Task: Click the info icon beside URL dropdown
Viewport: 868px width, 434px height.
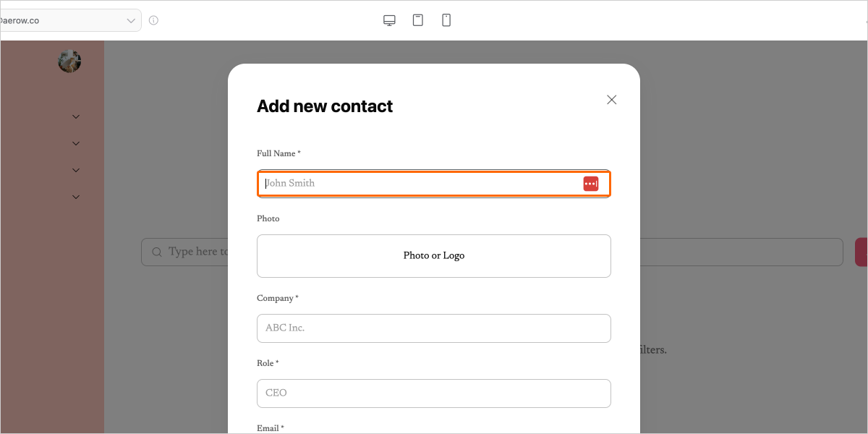Action: pos(153,20)
